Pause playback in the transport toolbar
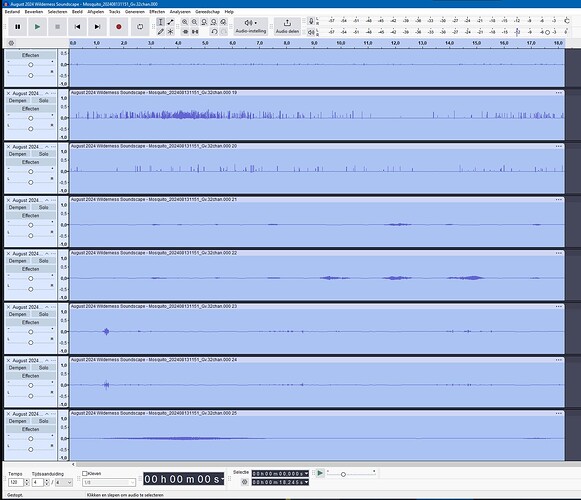Screen dimensions: 581x500 click(17, 27)
